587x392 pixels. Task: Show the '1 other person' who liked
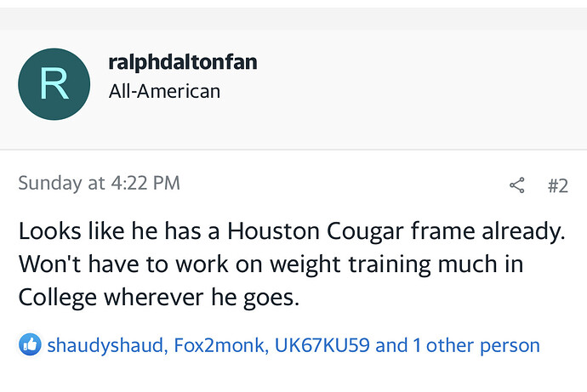pyautogui.click(x=476, y=345)
